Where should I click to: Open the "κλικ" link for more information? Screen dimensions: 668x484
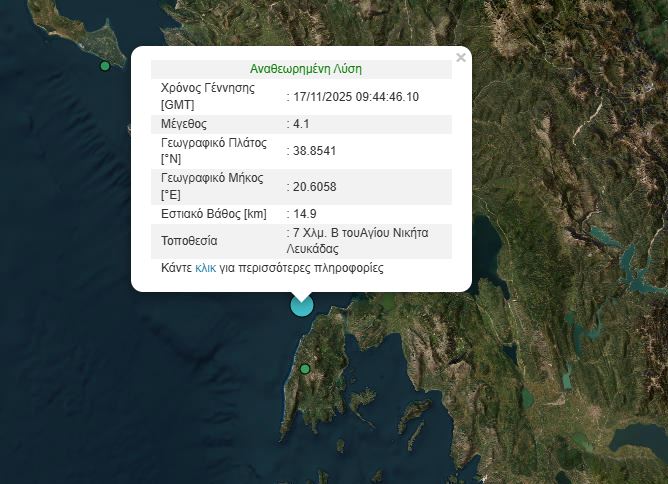point(206,269)
